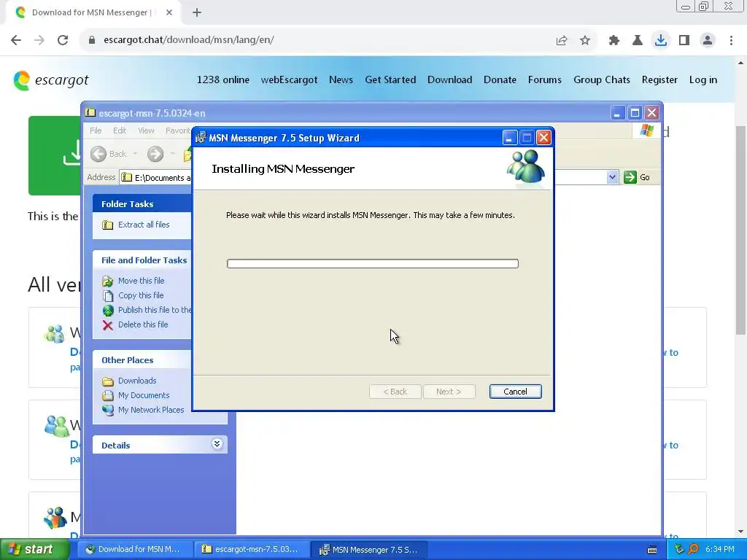Screen dimensions: 747x560
Task: Click the Publish this file globe icon
Action: [x=108, y=311]
